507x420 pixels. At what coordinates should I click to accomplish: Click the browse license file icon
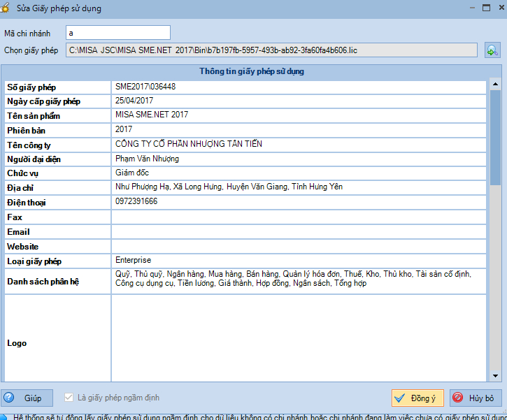click(x=492, y=50)
